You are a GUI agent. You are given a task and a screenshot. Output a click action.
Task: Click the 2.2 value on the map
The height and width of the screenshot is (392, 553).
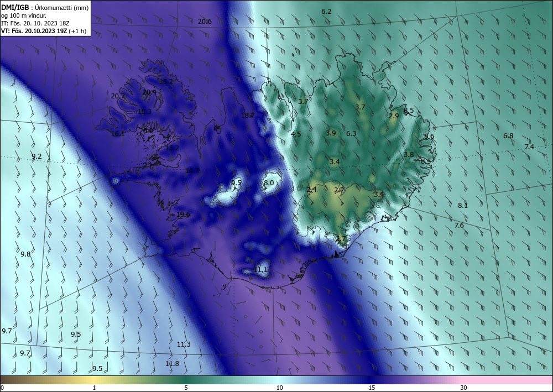(339, 190)
